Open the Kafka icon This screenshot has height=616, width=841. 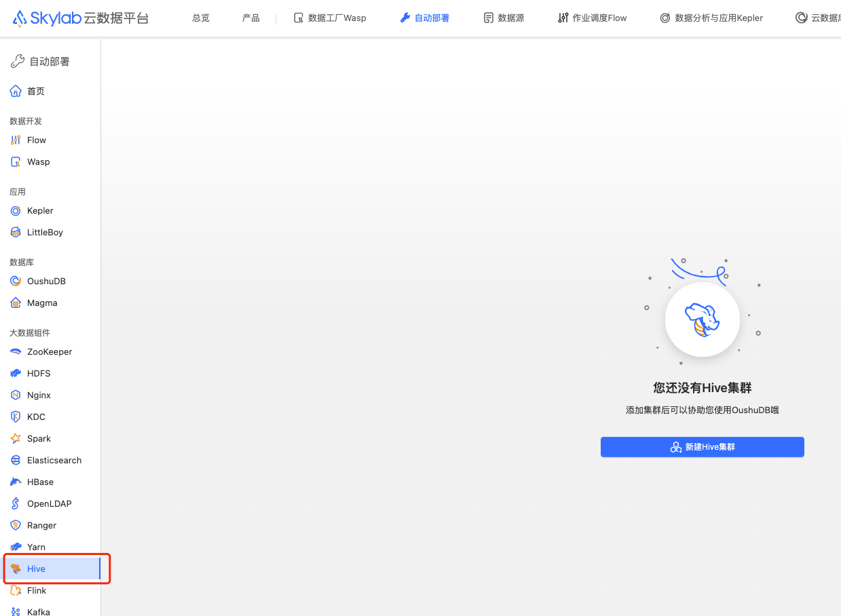(16, 612)
